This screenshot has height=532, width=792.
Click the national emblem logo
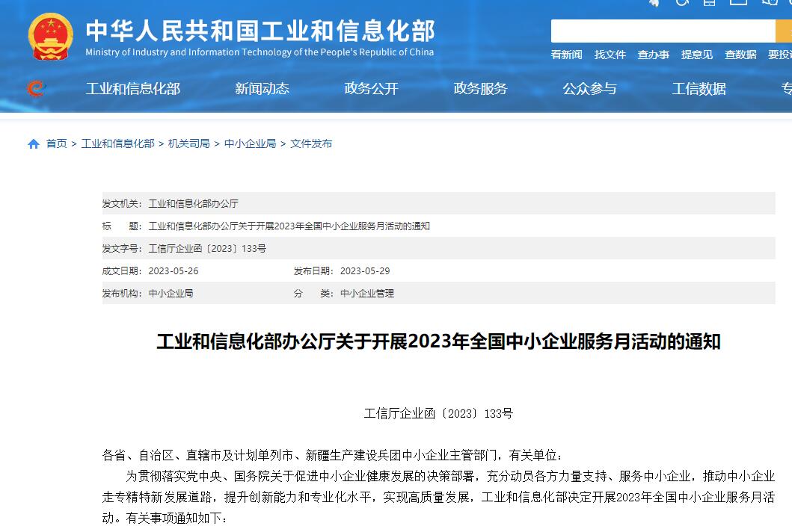tap(51, 37)
